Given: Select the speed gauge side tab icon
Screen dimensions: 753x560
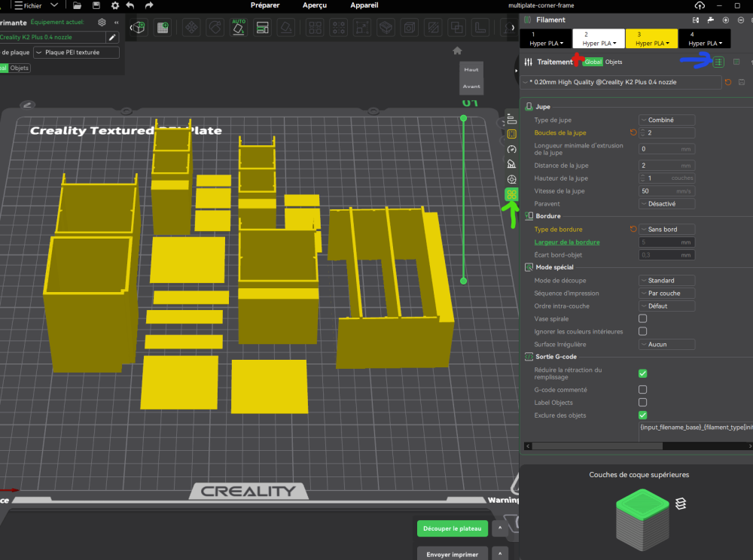Looking at the screenshot, I should (x=512, y=149).
